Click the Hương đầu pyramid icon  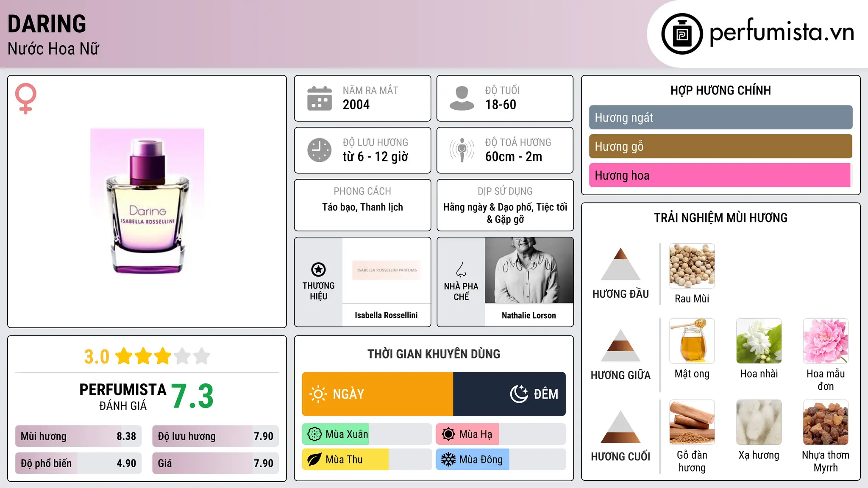coord(620,264)
